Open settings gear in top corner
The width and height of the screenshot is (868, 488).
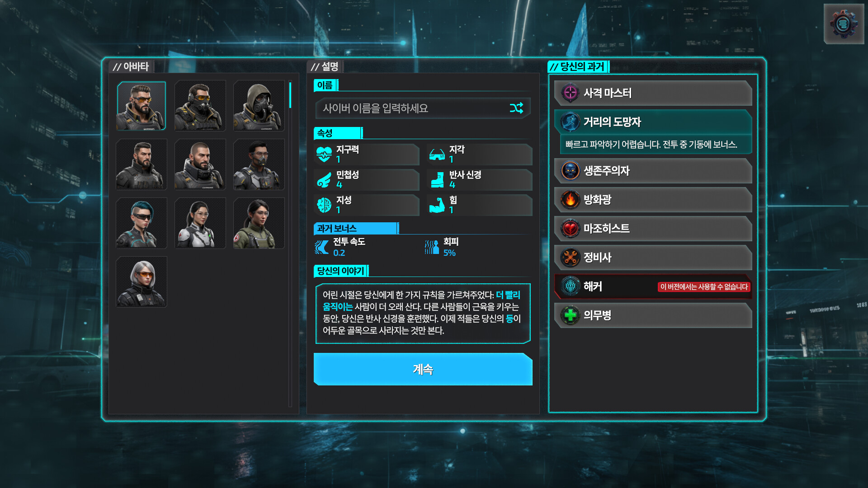(844, 24)
